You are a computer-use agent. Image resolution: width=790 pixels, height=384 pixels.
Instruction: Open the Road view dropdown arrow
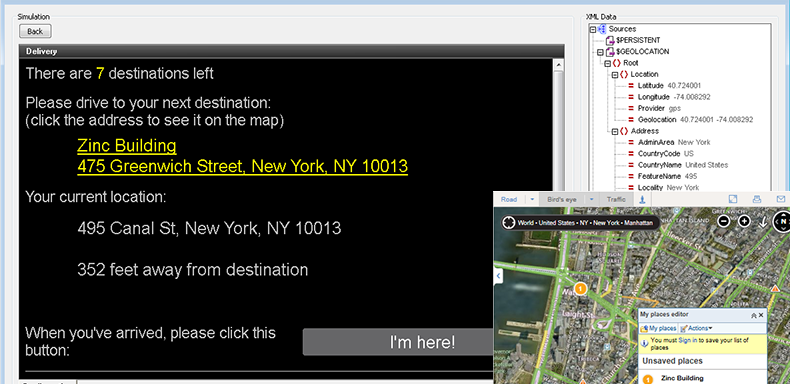(532, 200)
